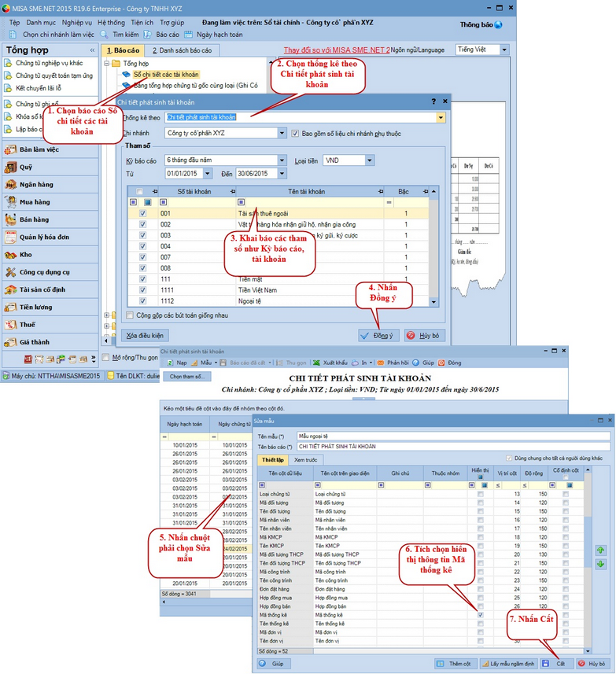Click Đóng close icon in report toolbar
This screenshot has width=616, height=674.
coord(441,363)
